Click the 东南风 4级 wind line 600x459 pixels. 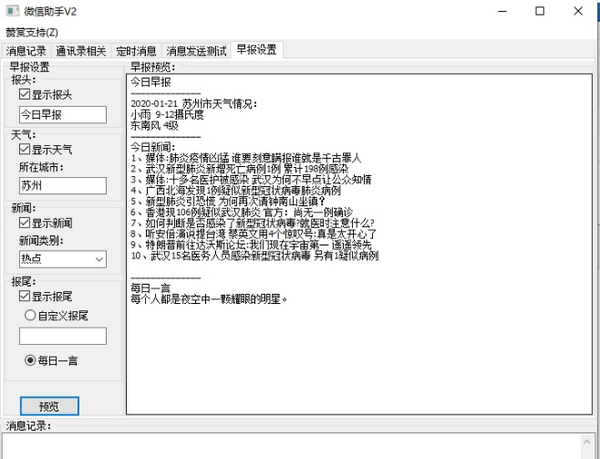tap(154, 125)
